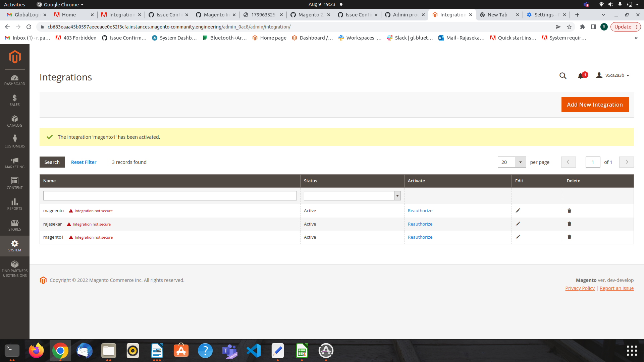The image size is (644, 362).
Task: Open the Sales section in the sidebar
Action: click(15, 101)
